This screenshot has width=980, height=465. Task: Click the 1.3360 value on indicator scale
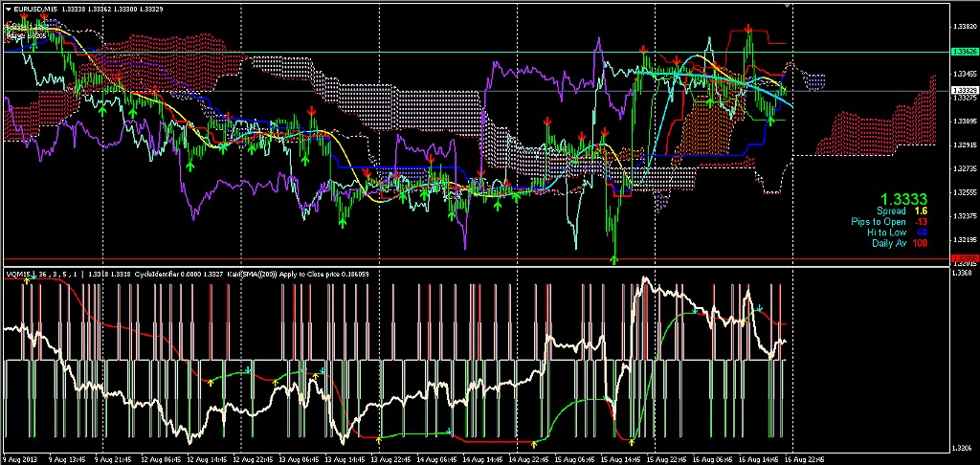pos(965,273)
